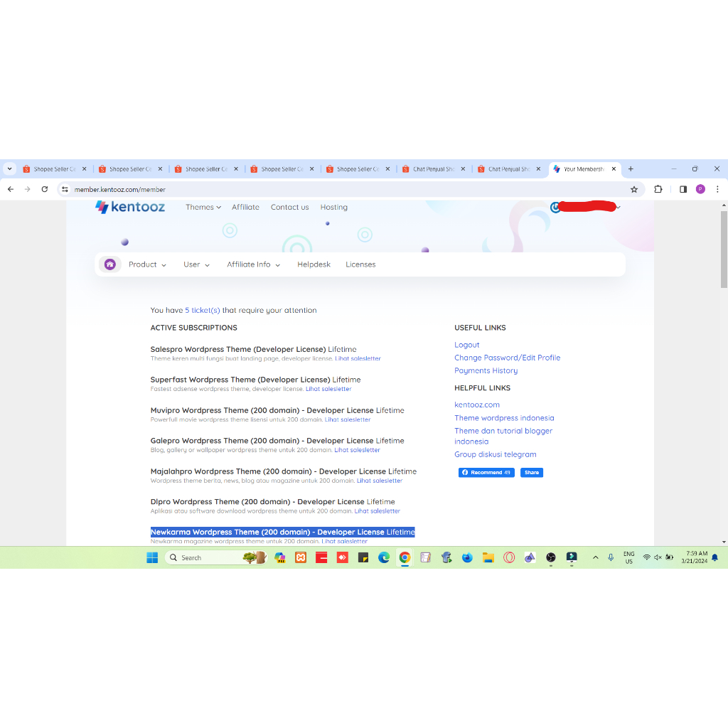This screenshot has width=728, height=728.
Task: Open a new browser tab
Action: [x=631, y=169]
